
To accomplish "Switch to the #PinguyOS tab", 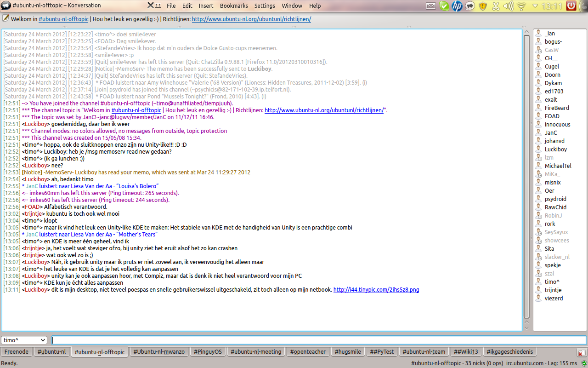I will 208,351.
